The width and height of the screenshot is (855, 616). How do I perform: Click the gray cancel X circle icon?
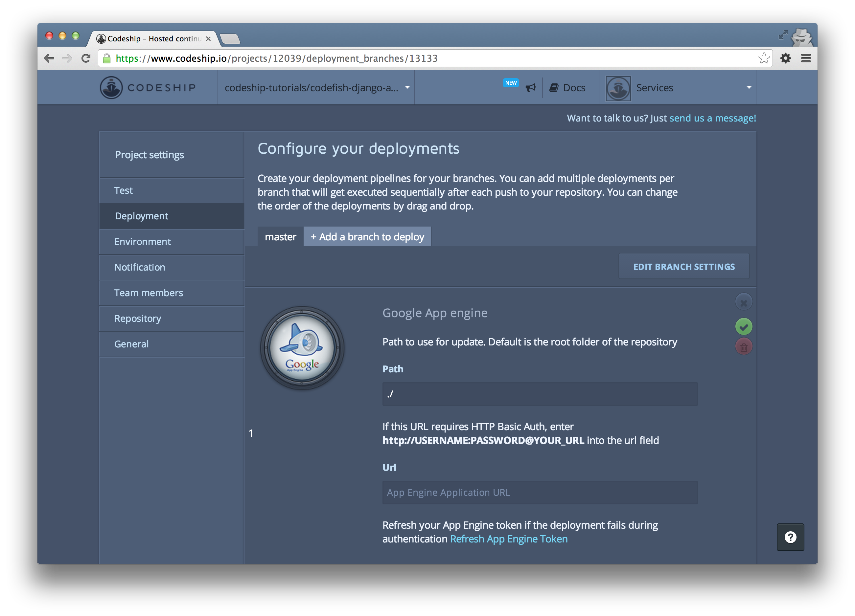coord(743,302)
